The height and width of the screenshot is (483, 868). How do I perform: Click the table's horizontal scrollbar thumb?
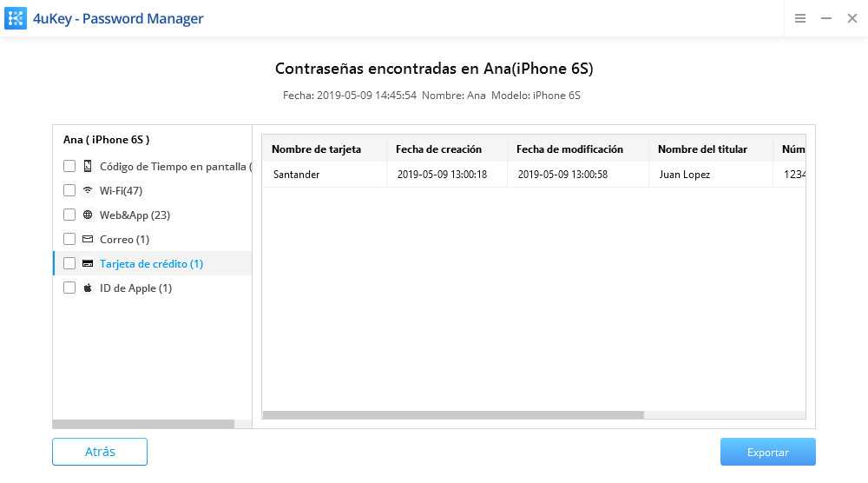click(x=453, y=415)
